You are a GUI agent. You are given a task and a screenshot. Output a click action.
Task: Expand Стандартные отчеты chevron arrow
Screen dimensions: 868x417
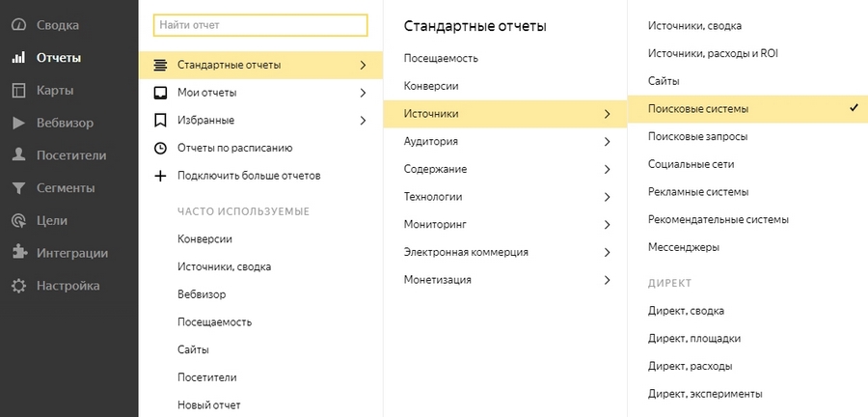pos(364,65)
